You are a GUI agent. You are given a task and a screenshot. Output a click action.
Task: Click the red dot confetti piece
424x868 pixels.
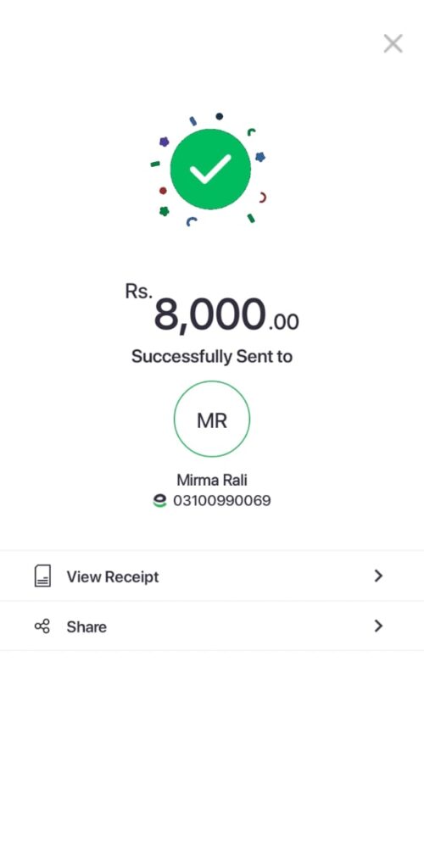(x=163, y=191)
